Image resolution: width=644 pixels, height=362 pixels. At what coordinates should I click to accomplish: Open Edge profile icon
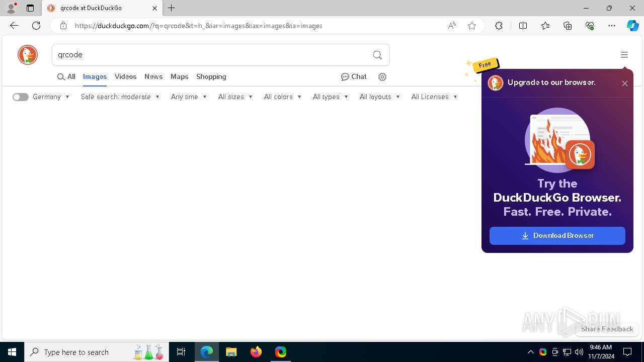point(11,8)
